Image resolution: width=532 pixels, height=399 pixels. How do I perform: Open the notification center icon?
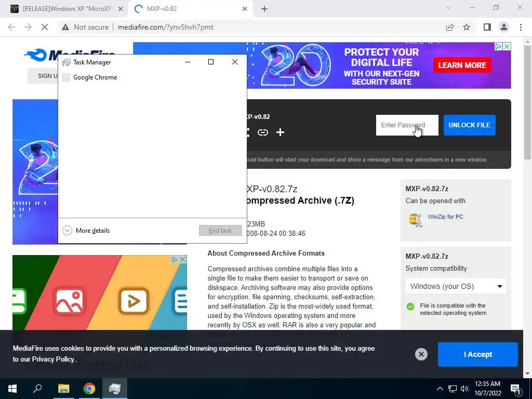516,389
